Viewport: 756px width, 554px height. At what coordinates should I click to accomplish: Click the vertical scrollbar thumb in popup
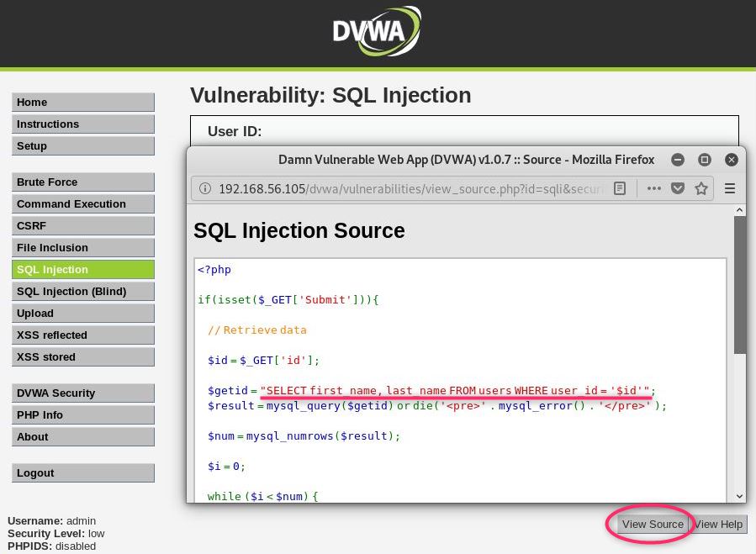(740, 285)
